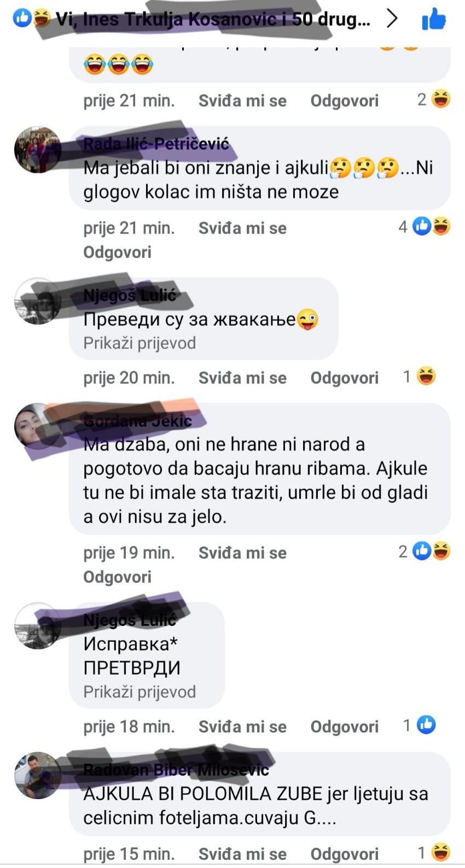
Task: View the 4 reactions on the glogov kolac comment
Action: (424, 226)
